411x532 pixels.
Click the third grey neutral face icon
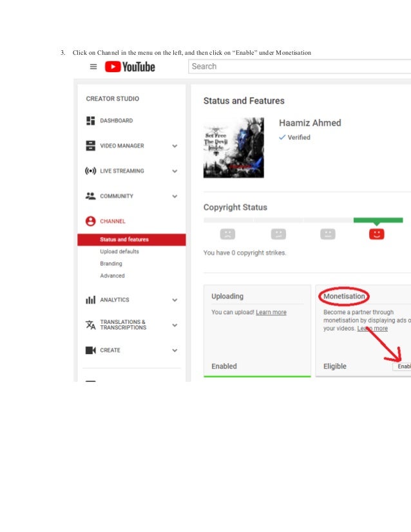pos(327,234)
